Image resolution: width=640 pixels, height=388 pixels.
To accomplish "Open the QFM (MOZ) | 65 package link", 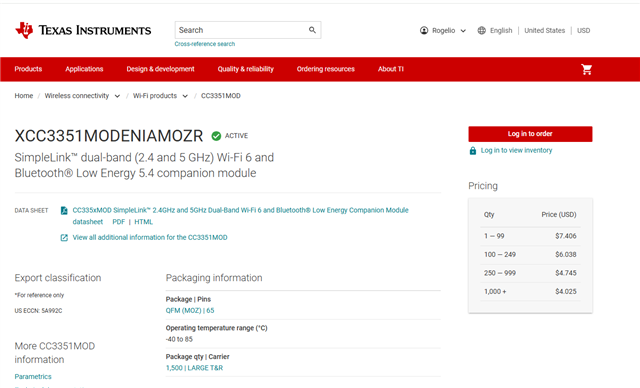I will pos(190,310).
